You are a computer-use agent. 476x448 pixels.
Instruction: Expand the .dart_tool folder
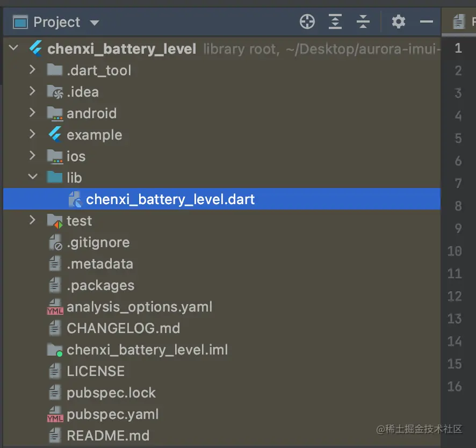tap(32, 70)
